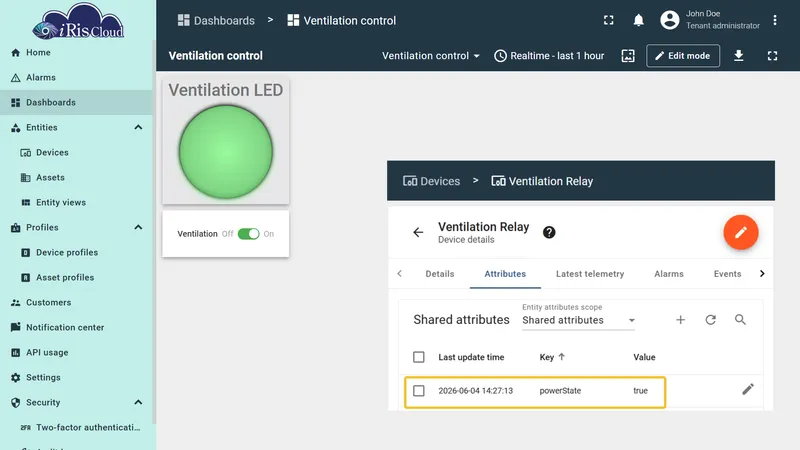Refresh the attributes table
800x450 pixels.
tap(710, 320)
